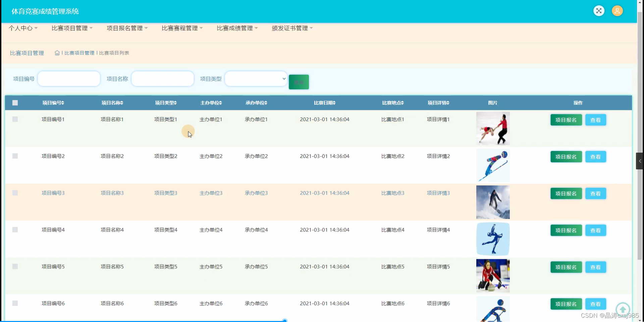
Task: Expand the 比赛成绩管理 menu
Action: (x=237, y=28)
